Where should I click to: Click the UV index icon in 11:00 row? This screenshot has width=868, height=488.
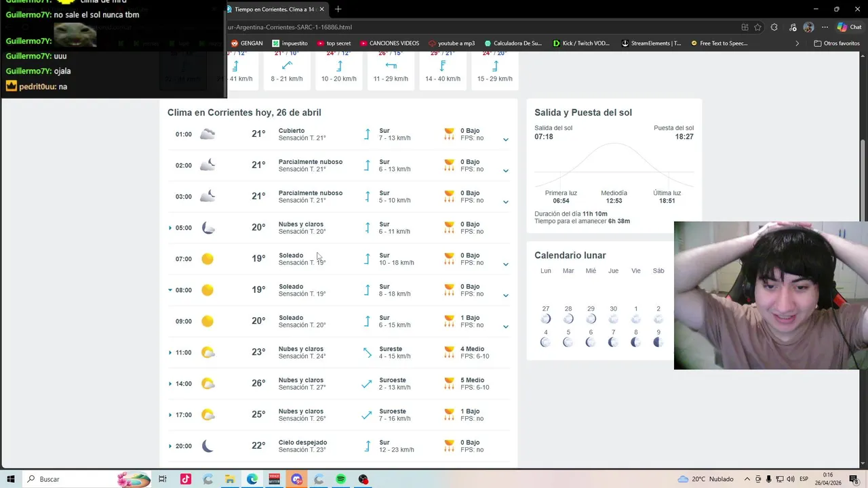click(449, 352)
